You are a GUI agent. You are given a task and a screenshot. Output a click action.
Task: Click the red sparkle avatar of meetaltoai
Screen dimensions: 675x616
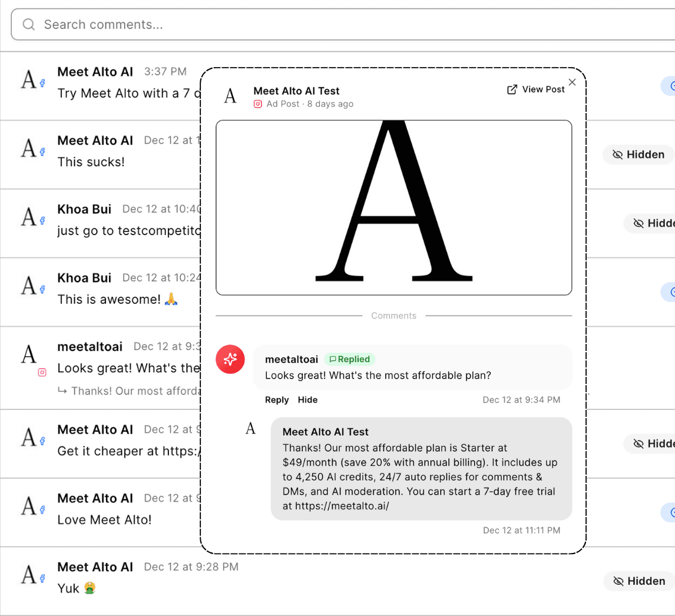click(x=230, y=359)
